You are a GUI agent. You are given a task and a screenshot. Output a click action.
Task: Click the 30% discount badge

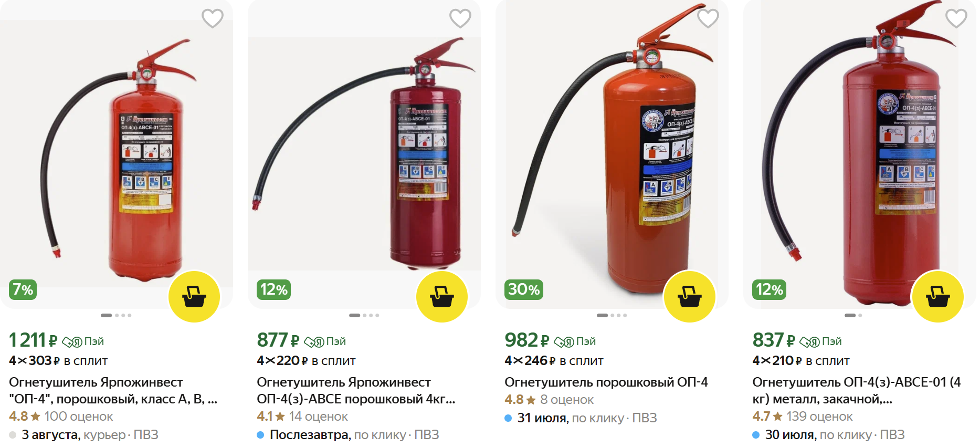pyautogui.click(x=524, y=289)
